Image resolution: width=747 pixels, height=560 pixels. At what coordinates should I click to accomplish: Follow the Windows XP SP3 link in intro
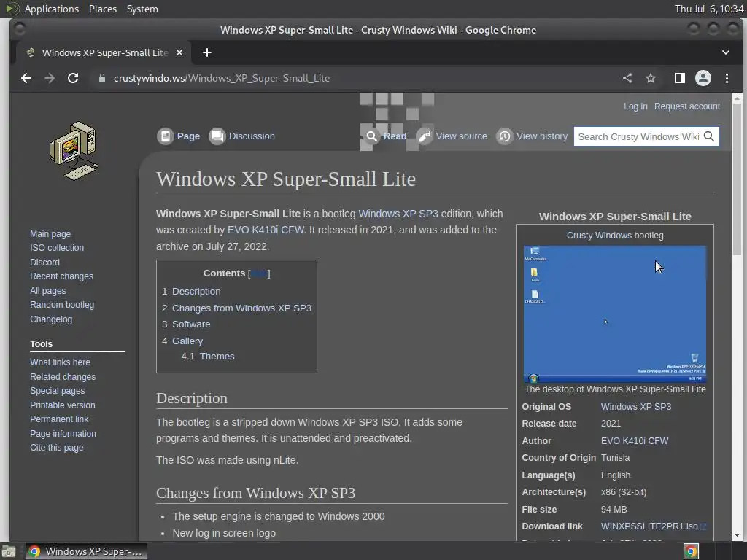398,214
